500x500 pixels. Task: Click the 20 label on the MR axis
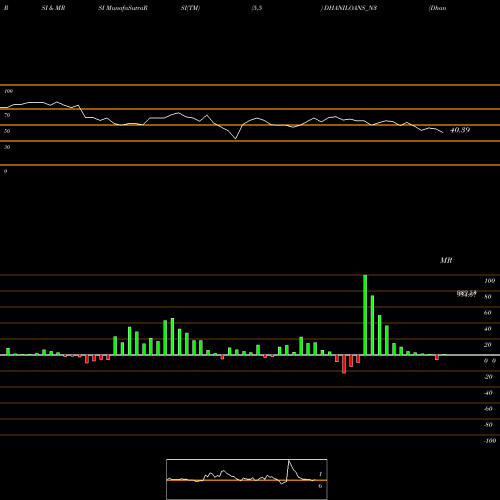click(x=488, y=345)
